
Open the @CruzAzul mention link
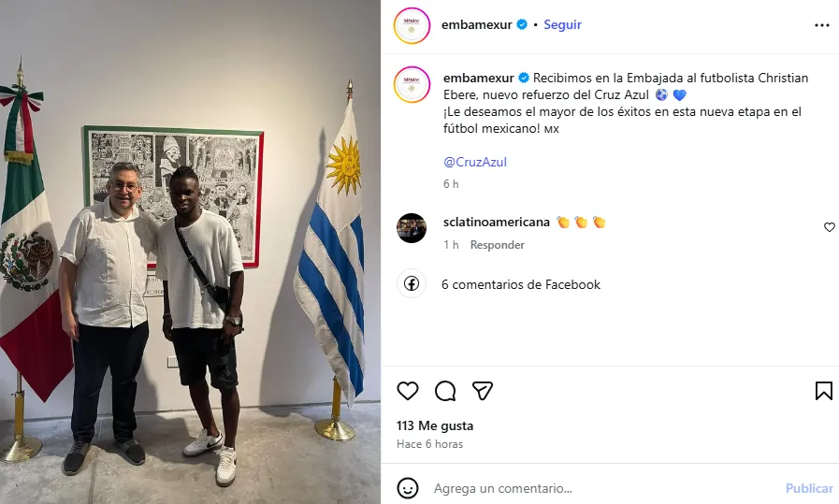click(475, 162)
